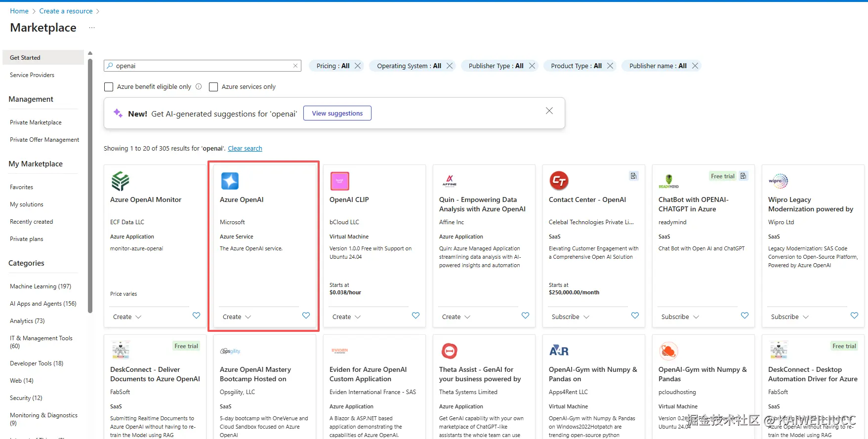The image size is (868, 439).
Task: Open Private Offer Management
Action: [44, 140]
